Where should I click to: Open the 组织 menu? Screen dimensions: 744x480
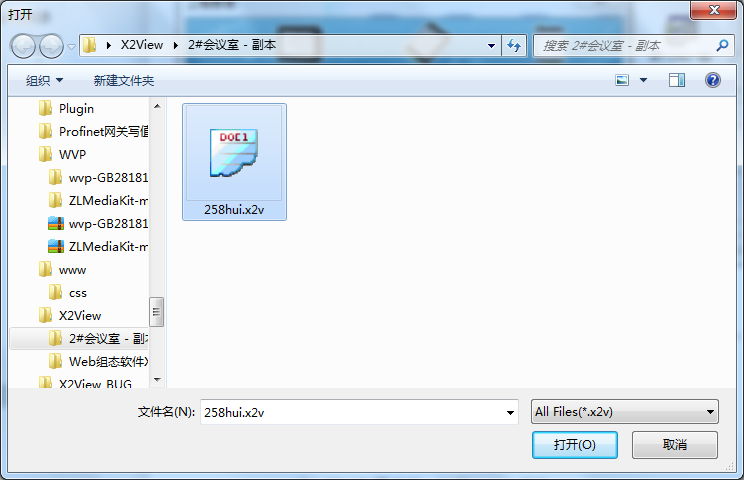click(44, 81)
